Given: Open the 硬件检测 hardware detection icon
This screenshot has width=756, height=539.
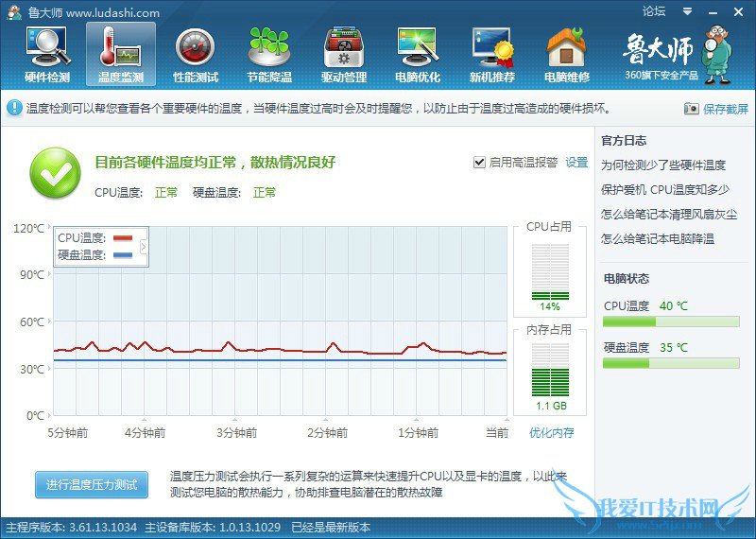Looking at the screenshot, I should (47, 55).
